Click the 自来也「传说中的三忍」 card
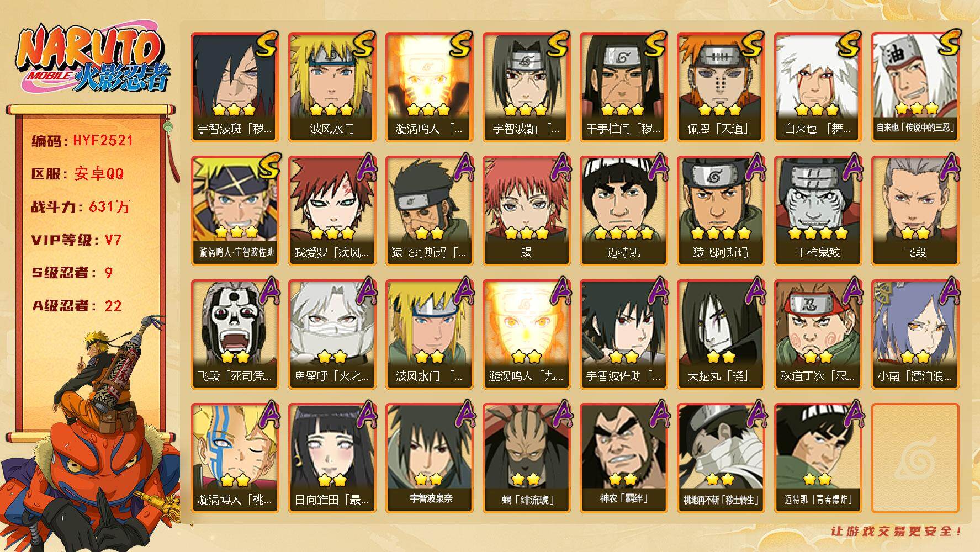Screen dimensions: 980x552 pos(915,87)
